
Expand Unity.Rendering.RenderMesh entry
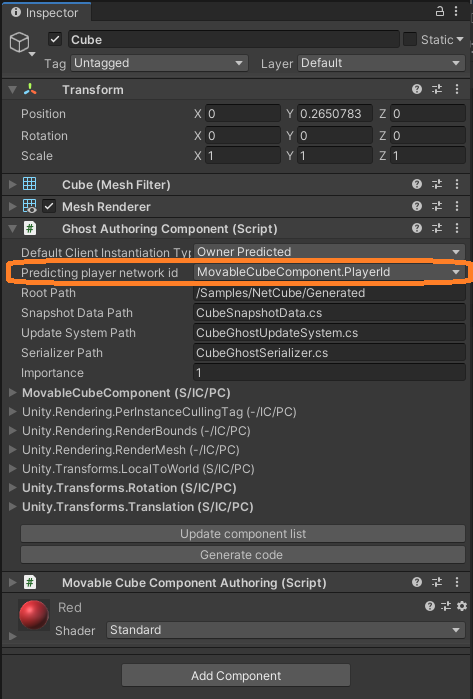pyautogui.click(x=13, y=449)
